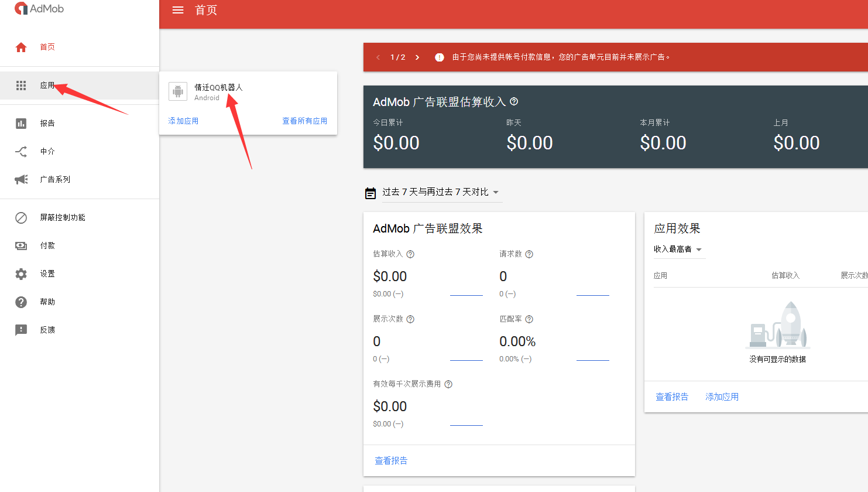Open 首页 in the sidebar

point(47,47)
